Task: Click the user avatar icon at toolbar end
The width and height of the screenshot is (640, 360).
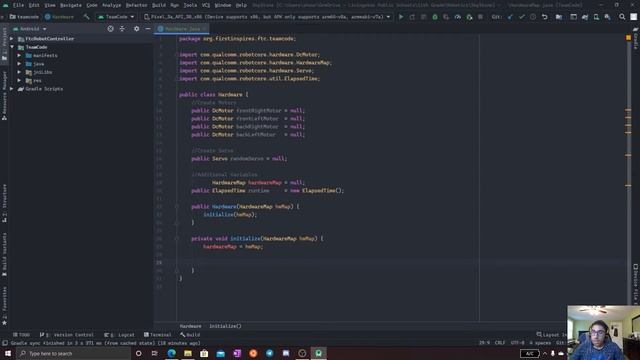Action: (633, 17)
